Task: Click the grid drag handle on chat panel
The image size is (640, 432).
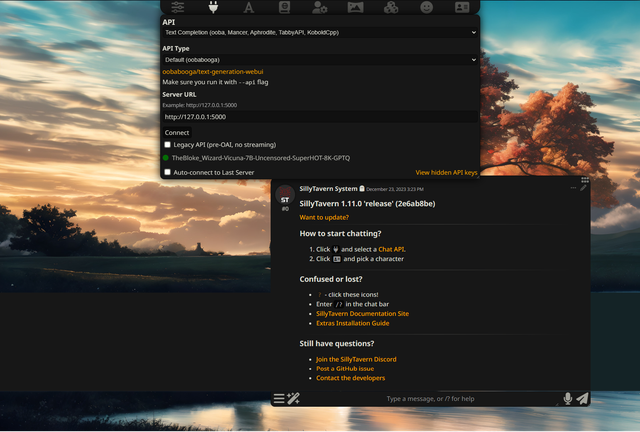Action: click(585, 180)
